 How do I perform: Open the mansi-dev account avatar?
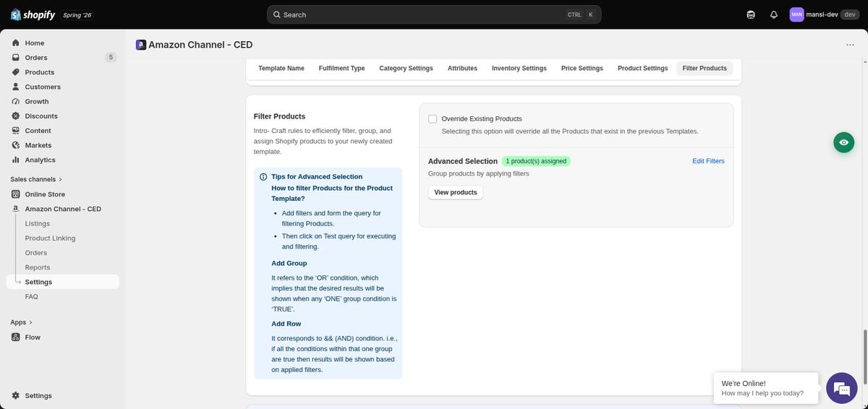pos(796,14)
